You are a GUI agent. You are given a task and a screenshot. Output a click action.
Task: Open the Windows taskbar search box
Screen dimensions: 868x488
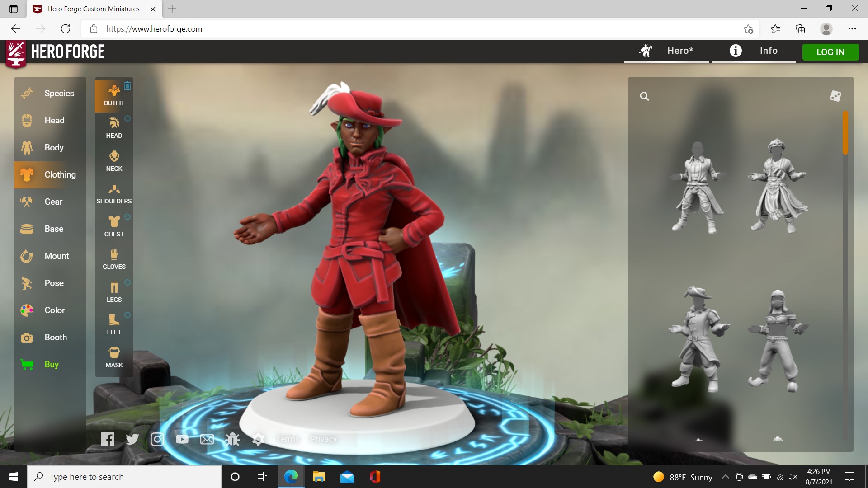124,477
